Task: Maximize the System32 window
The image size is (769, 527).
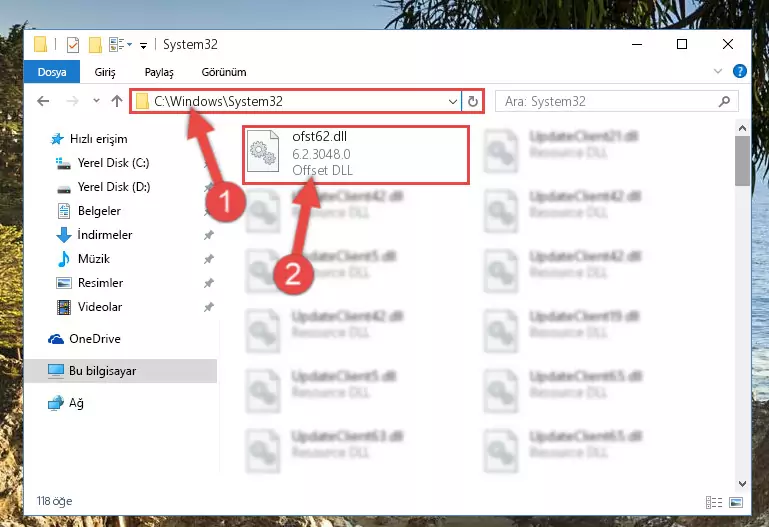Action: [x=682, y=45]
